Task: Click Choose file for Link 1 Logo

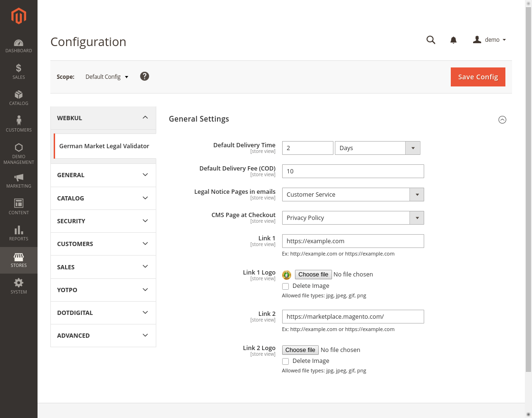Action: click(x=313, y=275)
